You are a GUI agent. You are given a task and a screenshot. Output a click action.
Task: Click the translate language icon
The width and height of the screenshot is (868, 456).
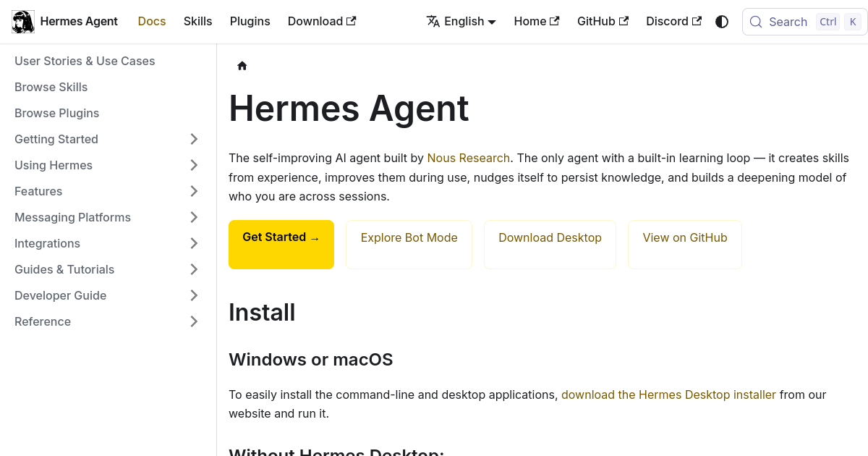coord(433,22)
